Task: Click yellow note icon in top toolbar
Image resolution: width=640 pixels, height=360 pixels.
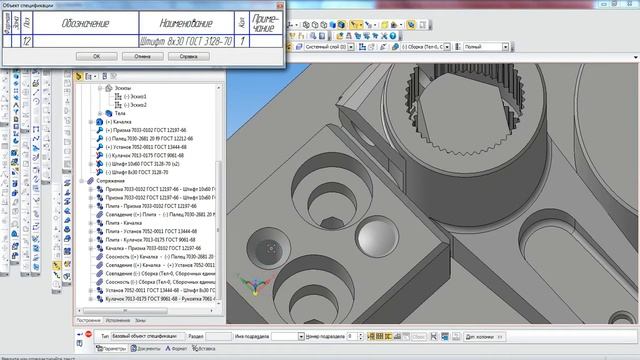Action: [384, 25]
